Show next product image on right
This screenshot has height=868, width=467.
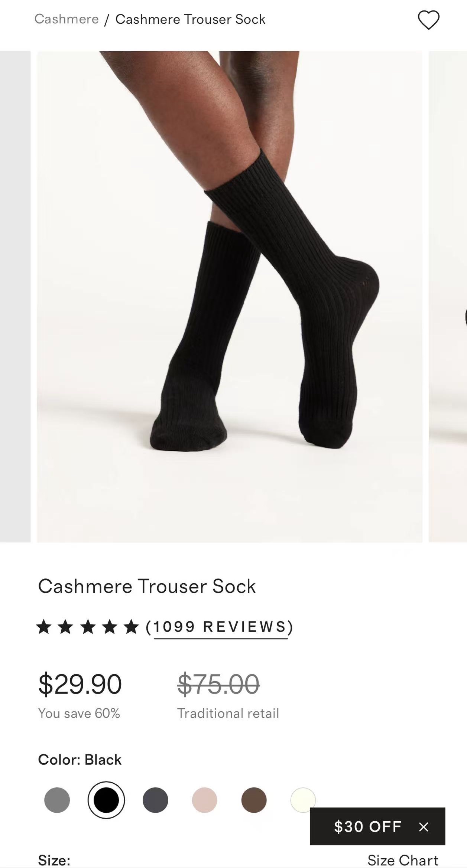[448, 297]
